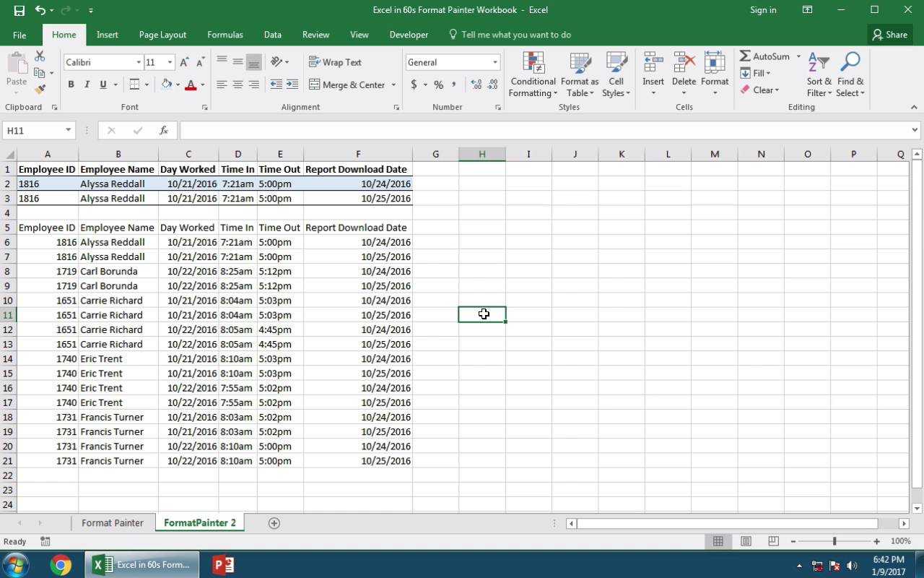
Task: Click the Insert Function fx icon
Action: pyautogui.click(x=164, y=130)
